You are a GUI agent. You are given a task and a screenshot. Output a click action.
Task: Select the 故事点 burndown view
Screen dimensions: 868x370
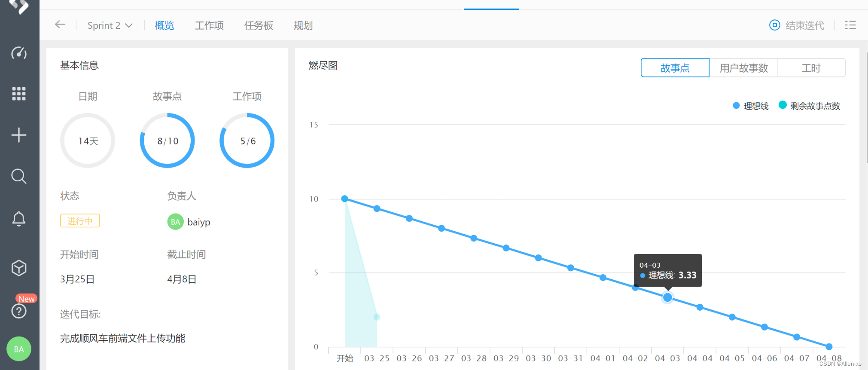(x=675, y=68)
